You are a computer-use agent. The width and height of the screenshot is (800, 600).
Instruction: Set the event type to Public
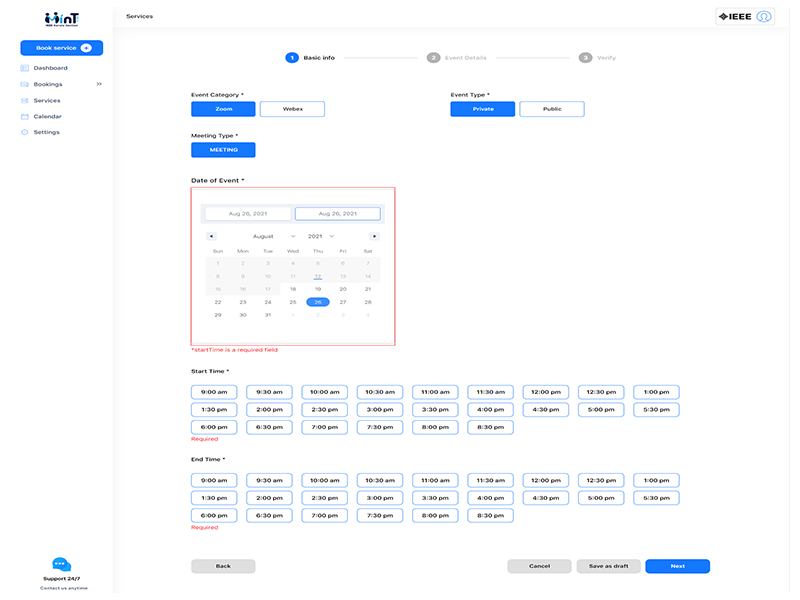(551, 109)
